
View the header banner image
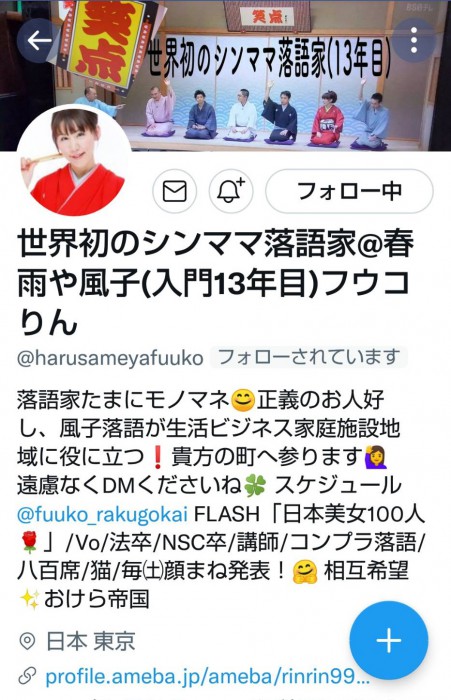[x=226, y=75]
